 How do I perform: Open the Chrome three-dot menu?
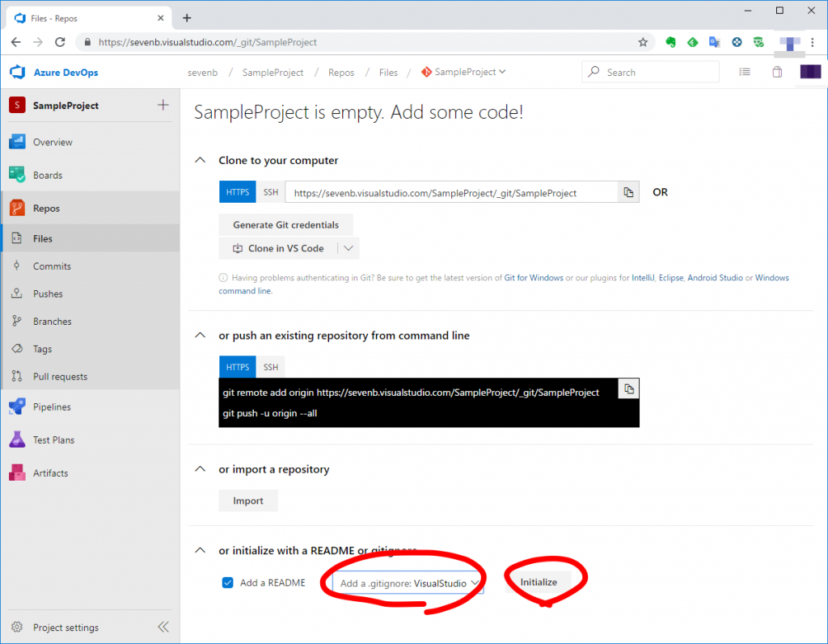(812, 42)
